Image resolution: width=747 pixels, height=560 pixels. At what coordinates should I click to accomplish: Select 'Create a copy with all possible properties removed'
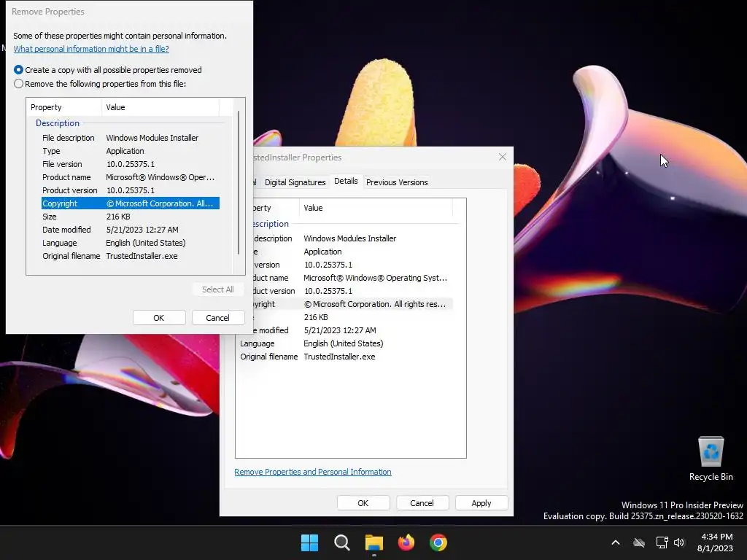(x=108, y=70)
